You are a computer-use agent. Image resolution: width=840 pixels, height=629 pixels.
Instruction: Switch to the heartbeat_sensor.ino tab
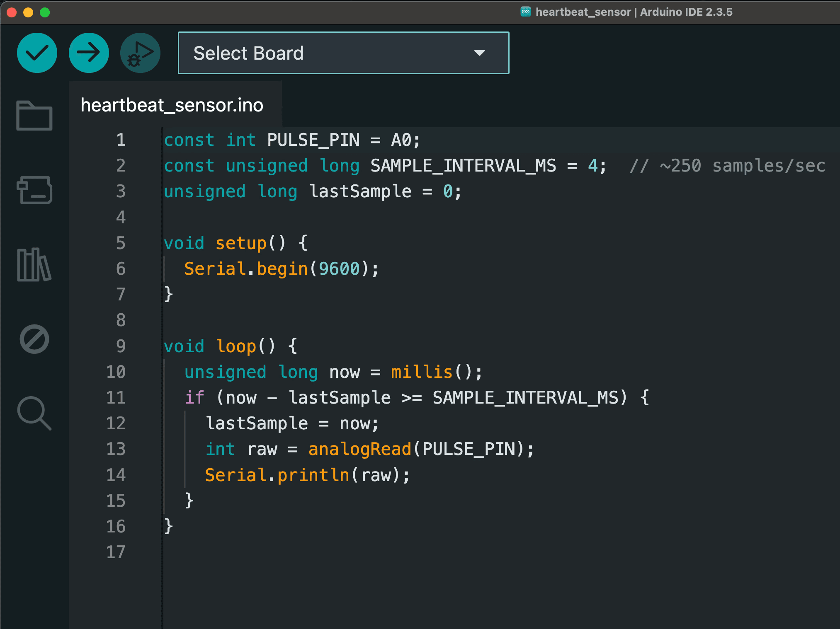click(x=172, y=105)
